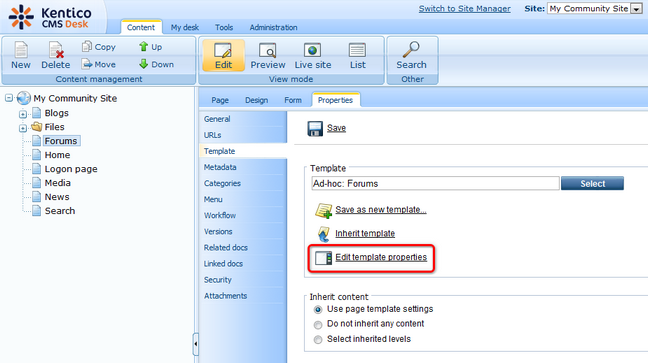Collapse the content tree panel handle

point(195,344)
